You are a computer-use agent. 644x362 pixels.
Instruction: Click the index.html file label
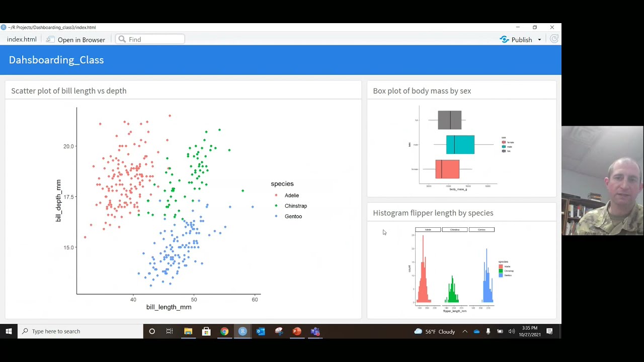tap(22, 39)
